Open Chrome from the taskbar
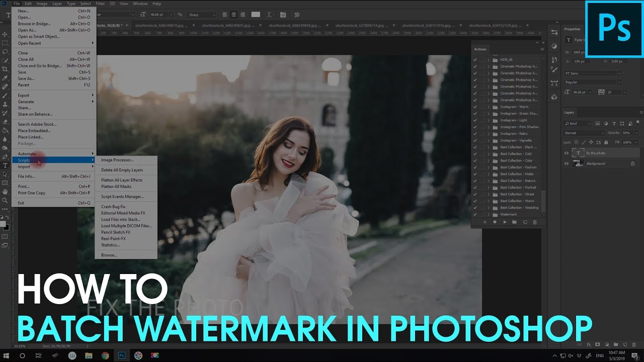This screenshot has height=362, width=644. point(105,355)
